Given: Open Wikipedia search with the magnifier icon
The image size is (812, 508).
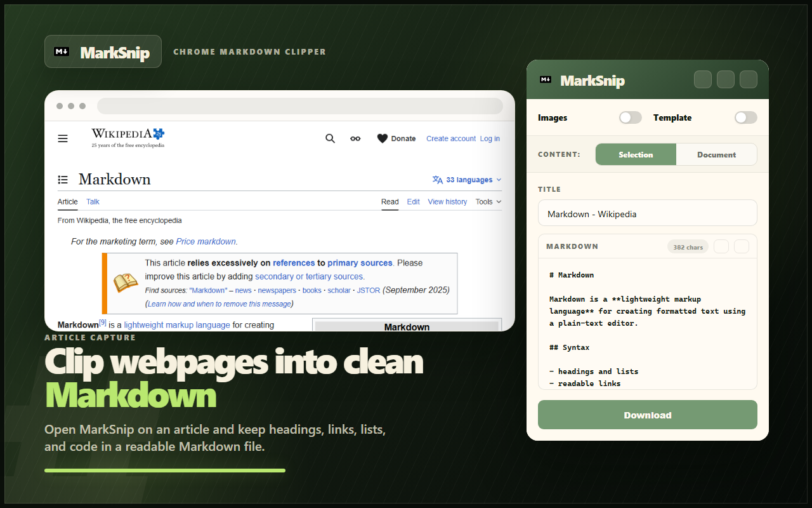Looking at the screenshot, I should 330,138.
